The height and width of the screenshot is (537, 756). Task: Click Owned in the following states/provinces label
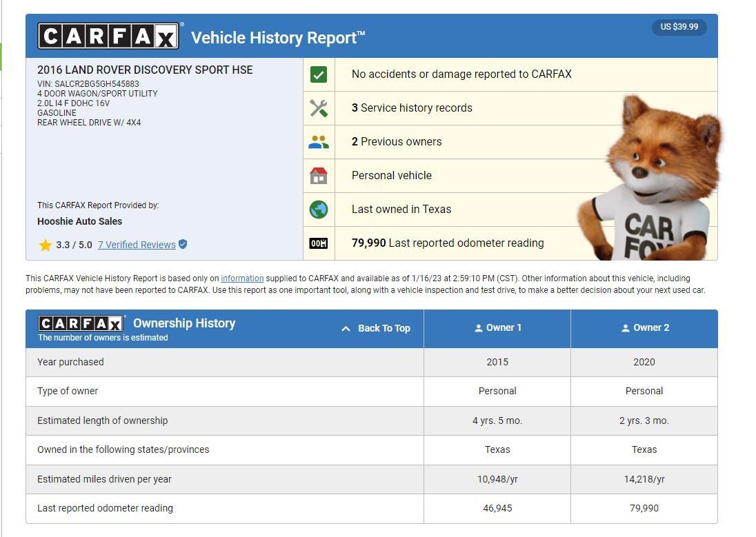tap(123, 449)
